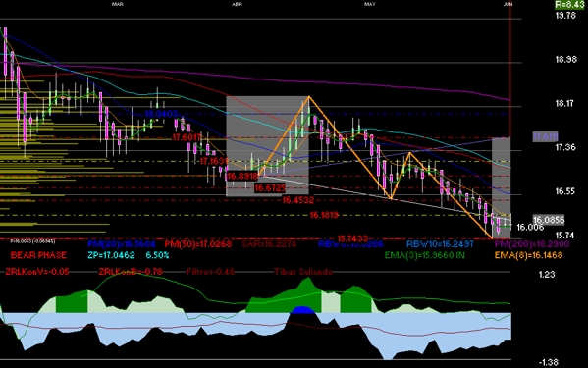The width and height of the screenshot is (588, 368).
Task: Click the BEAR PHASE status label
Action: click(x=38, y=255)
